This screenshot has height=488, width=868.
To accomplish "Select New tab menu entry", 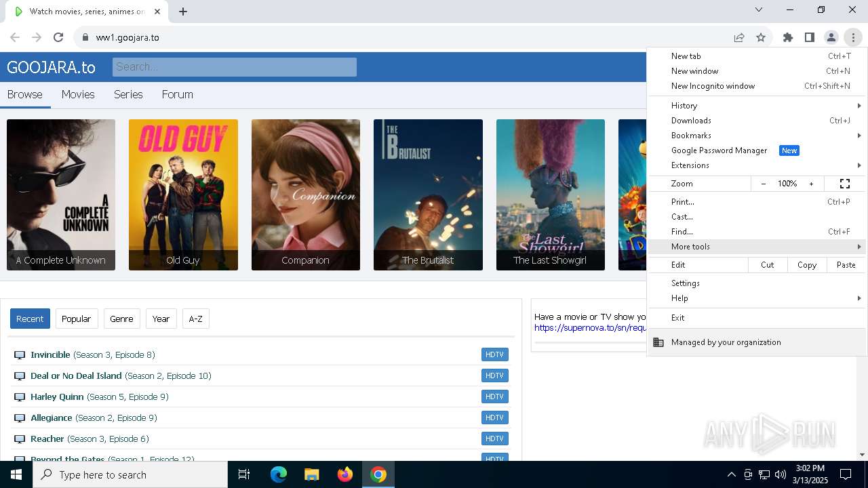I will [757, 56].
